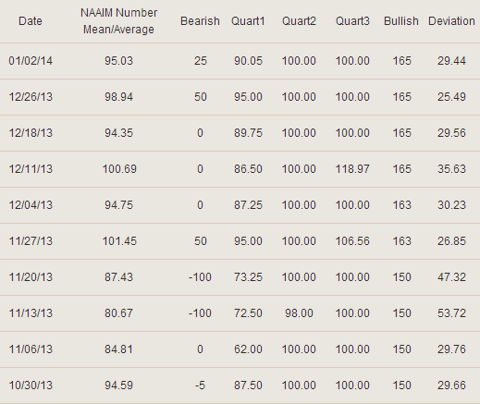Select the 12/26/13 date row

click(240, 97)
